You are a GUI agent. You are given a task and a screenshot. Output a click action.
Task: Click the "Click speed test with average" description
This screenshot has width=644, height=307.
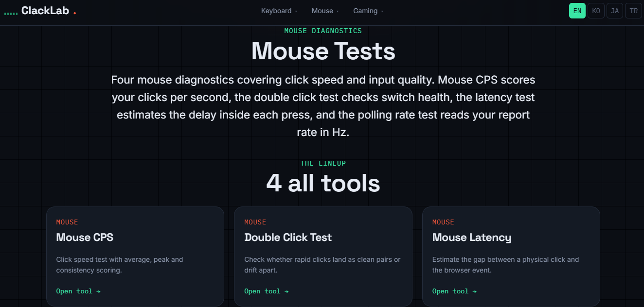tap(120, 265)
